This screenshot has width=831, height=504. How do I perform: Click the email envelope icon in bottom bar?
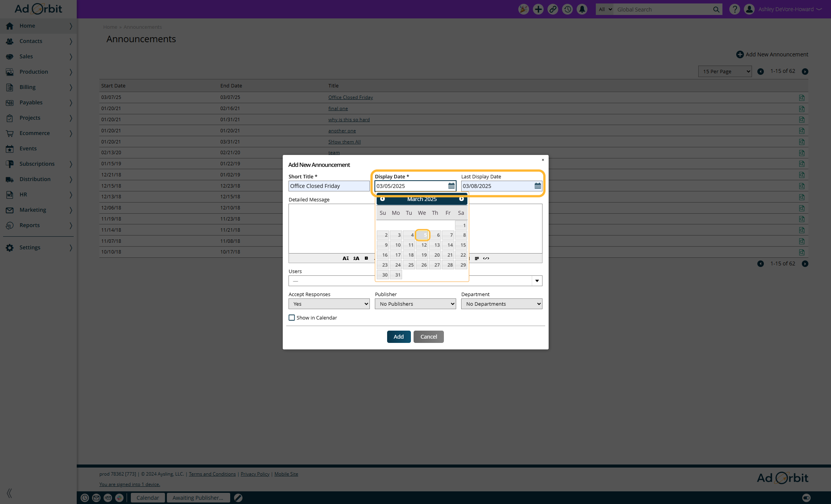96,498
